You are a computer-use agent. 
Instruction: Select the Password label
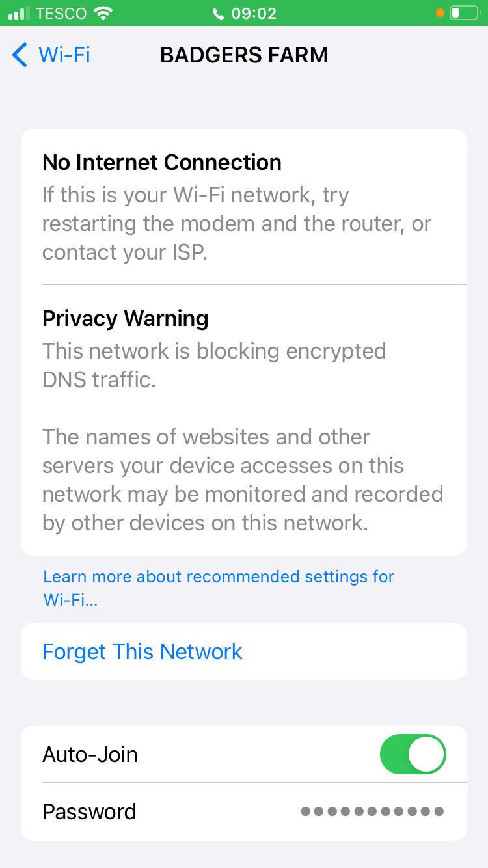(89, 811)
